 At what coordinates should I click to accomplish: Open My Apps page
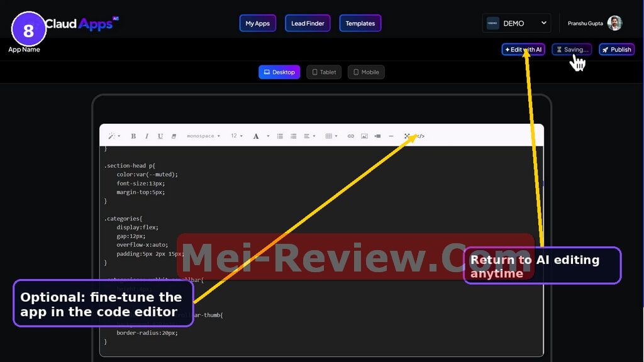coord(257,23)
